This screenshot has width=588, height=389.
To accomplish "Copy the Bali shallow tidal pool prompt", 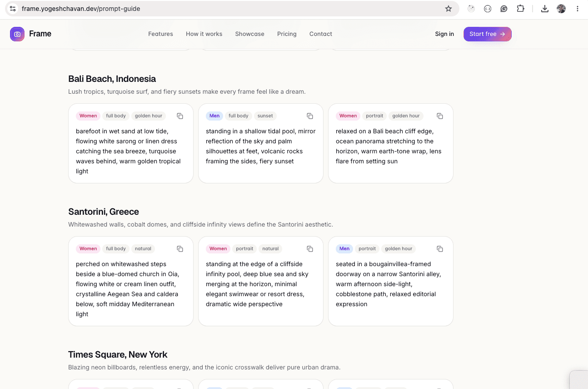I will point(310,116).
